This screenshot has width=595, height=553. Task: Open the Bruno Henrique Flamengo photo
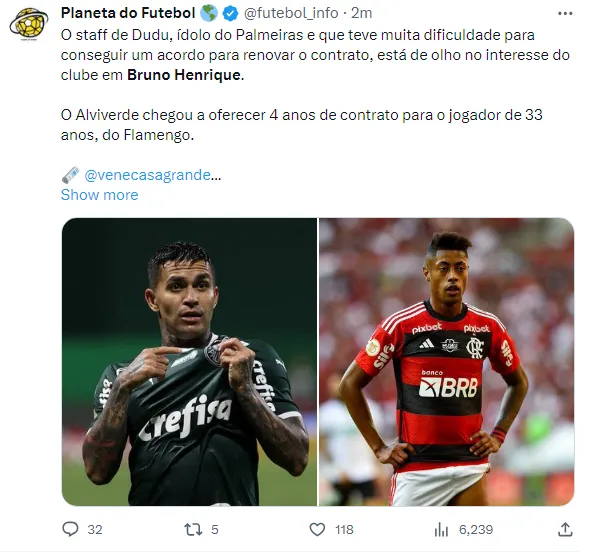(x=446, y=362)
